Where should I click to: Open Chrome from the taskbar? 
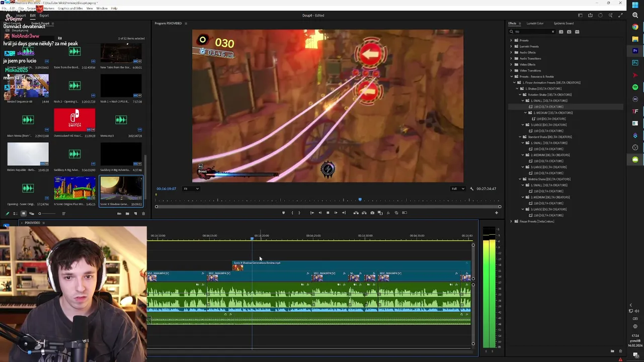coord(635,27)
